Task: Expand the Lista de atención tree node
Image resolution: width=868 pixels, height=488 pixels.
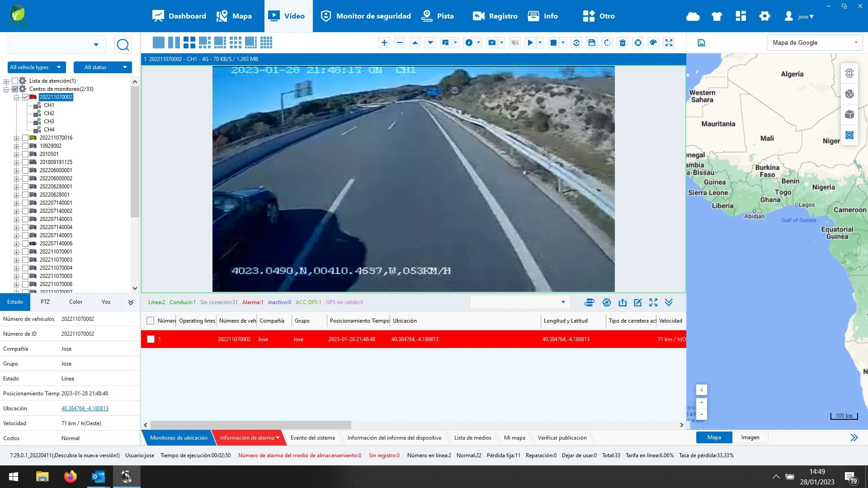Action: 6,81
